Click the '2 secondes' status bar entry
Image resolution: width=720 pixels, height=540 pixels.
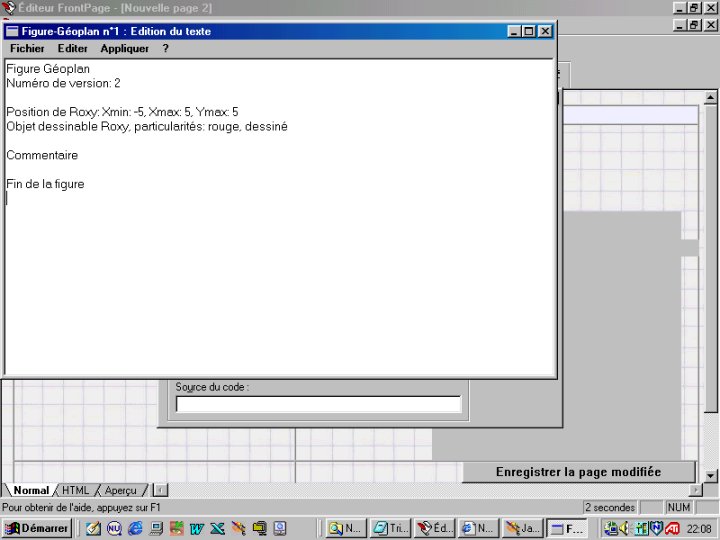click(x=610, y=507)
